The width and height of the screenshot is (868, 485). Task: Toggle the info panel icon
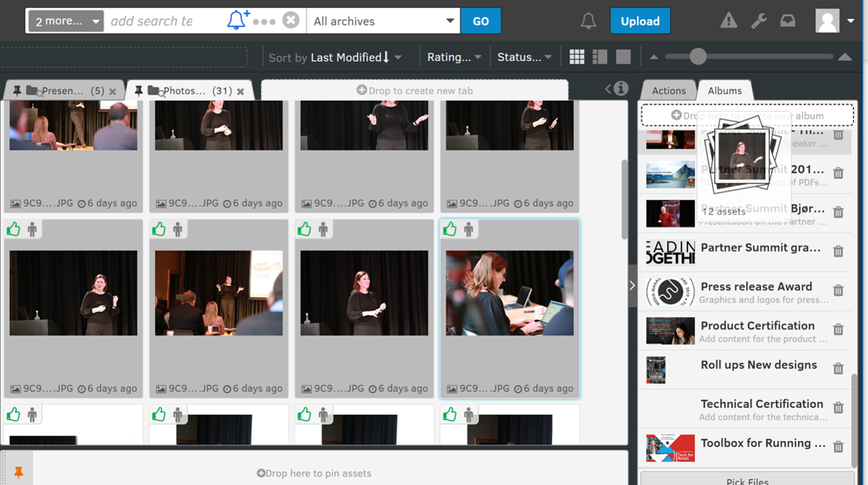point(620,88)
